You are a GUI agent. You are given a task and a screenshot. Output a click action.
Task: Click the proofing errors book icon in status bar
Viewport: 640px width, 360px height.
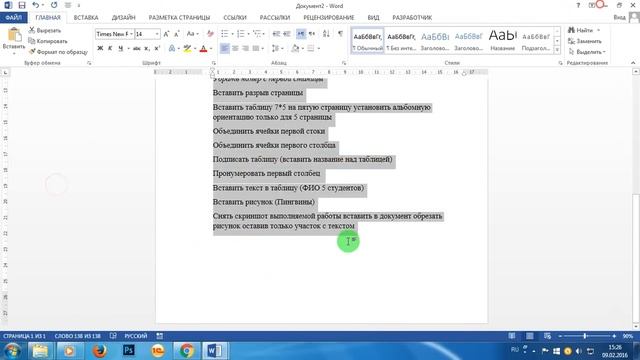pyautogui.click(x=113, y=336)
